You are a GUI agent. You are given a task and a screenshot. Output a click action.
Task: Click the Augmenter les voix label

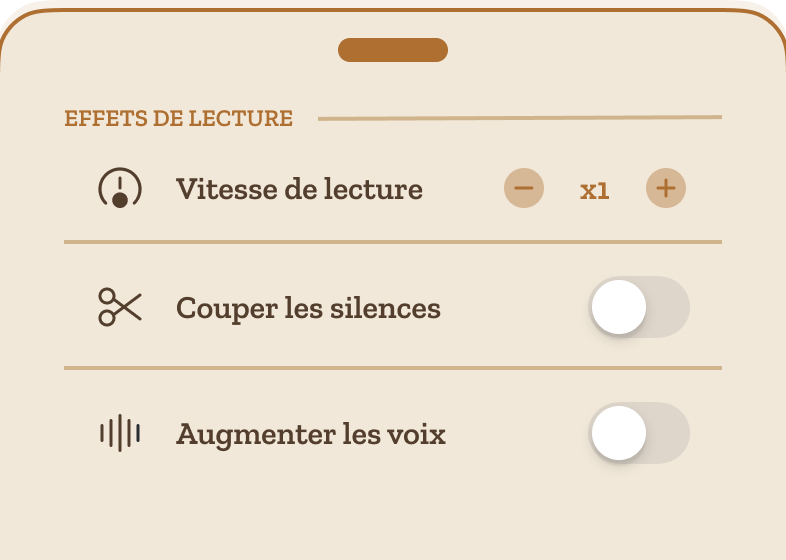[311, 434]
